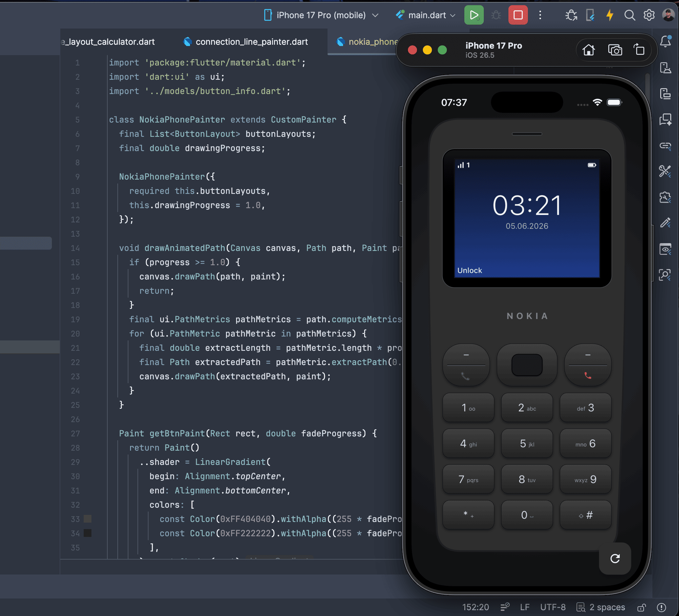Change line separator LF in status bar

(524, 607)
